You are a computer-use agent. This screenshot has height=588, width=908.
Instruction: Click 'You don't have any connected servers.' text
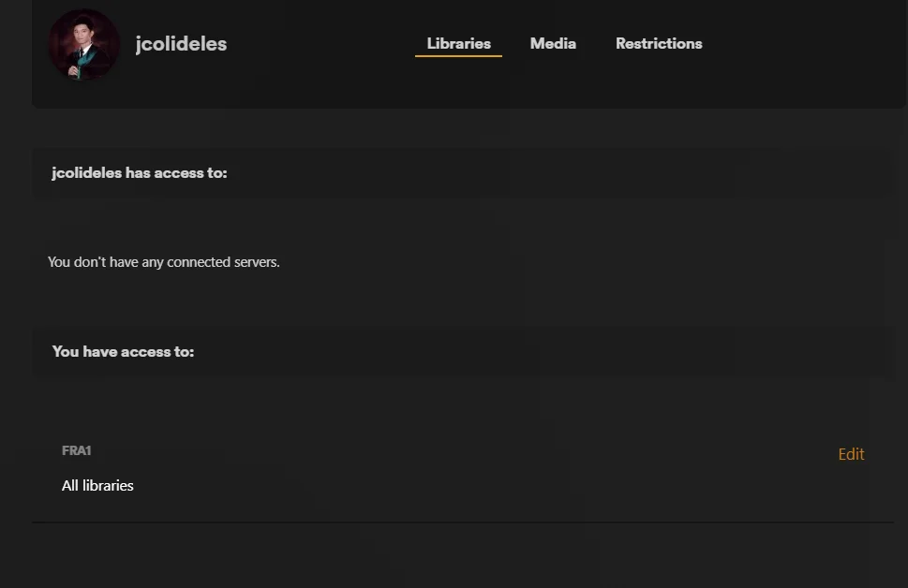164,262
